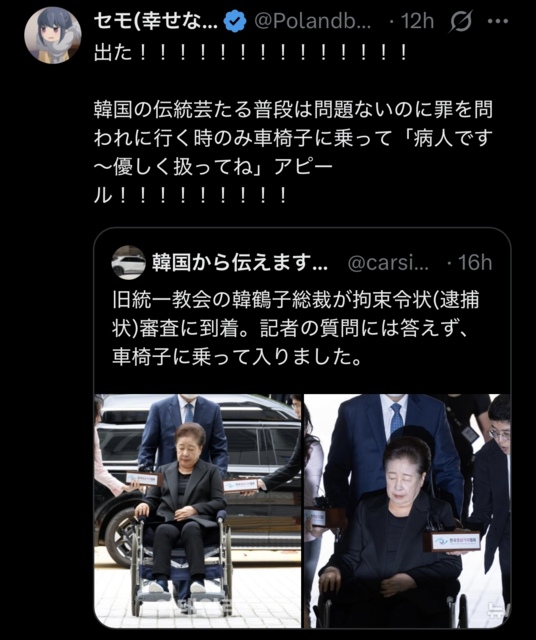Open the left wheelchair photo
The width and height of the screenshot is (536, 640).
(198, 511)
